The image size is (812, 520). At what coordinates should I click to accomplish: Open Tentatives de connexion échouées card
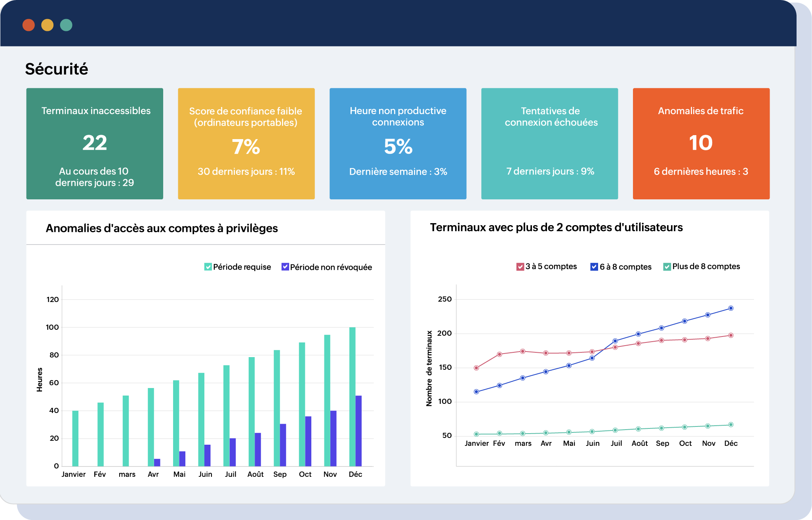549,143
